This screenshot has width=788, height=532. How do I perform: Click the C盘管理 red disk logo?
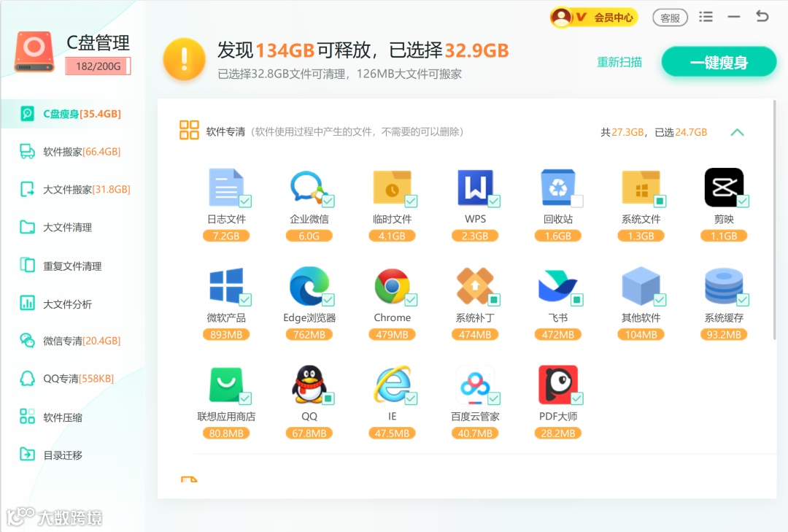tap(34, 52)
